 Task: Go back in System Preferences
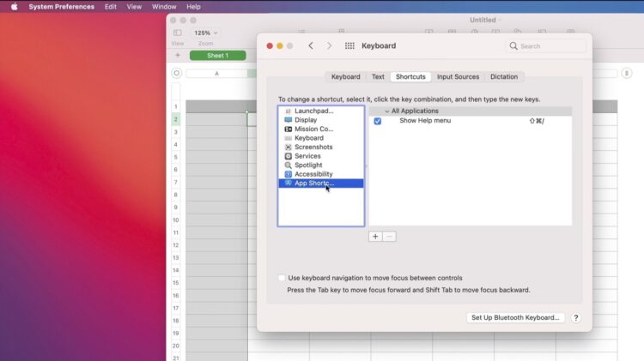(311, 45)
